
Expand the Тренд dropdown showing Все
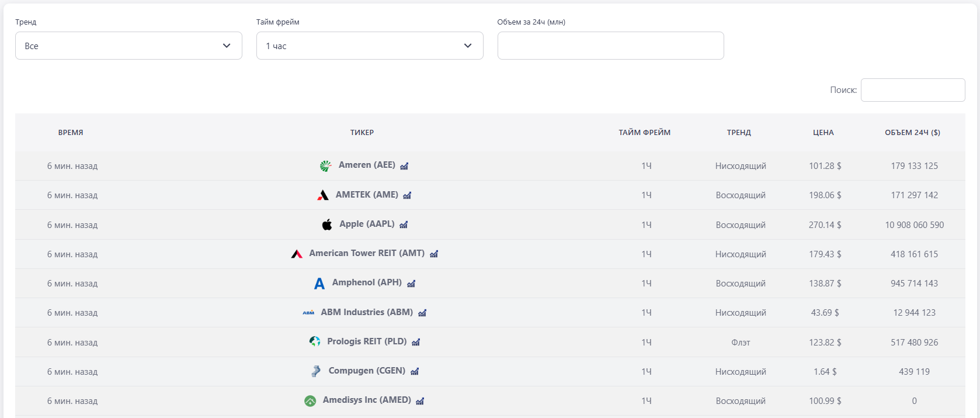click(128, 46)
